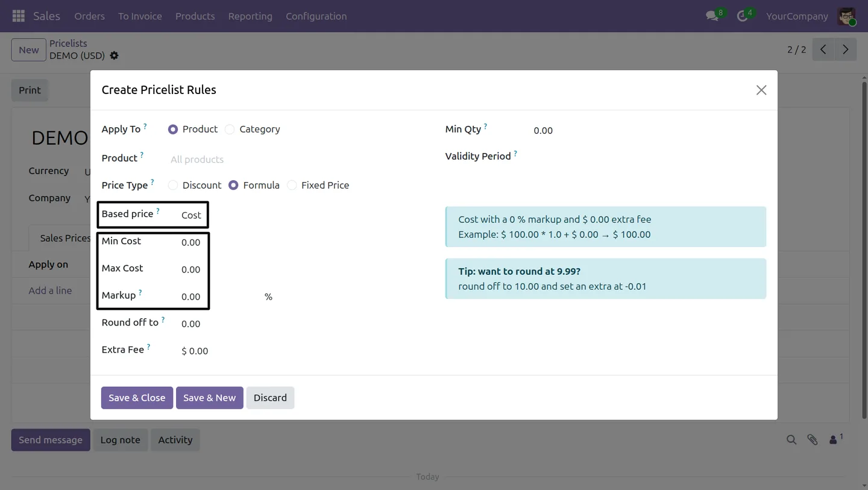The width and height of the screenshot is (868, 490).
Task: Show help tooltip for Price Type
Action: tap(152, 183)
